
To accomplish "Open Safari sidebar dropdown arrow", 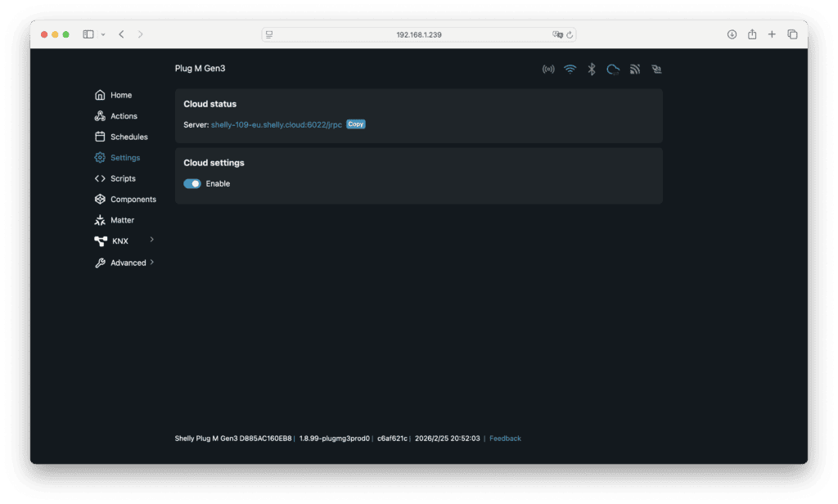I will (x=103, y=34).
